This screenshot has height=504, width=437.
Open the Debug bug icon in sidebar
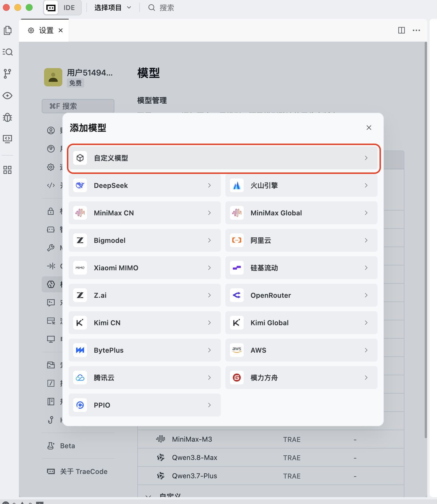coord(8,117)
